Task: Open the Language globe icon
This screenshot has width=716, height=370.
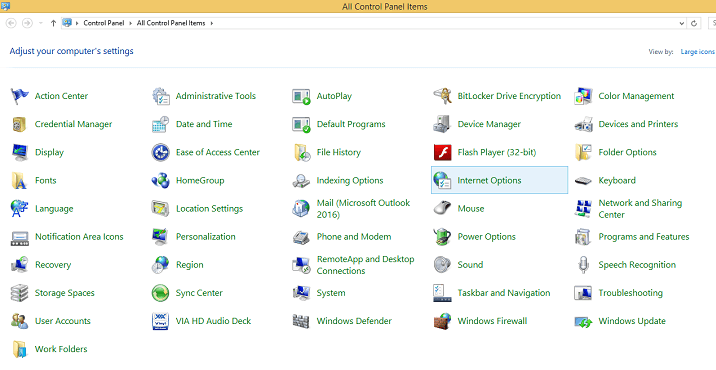Action: point(20,209)
